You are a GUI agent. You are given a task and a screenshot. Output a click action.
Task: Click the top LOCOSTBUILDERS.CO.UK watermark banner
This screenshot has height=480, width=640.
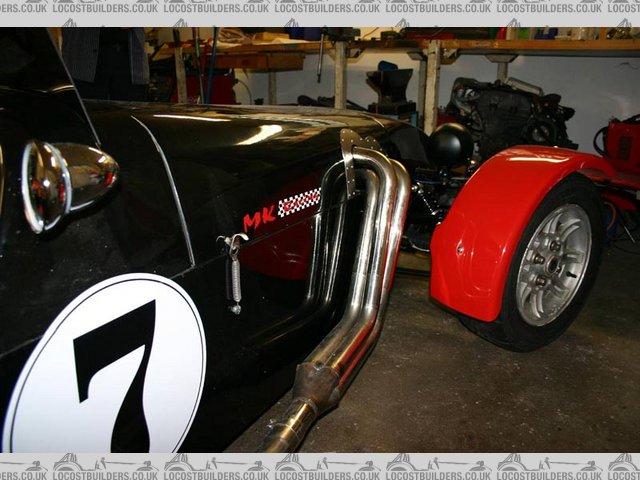(x=320, y=7)
